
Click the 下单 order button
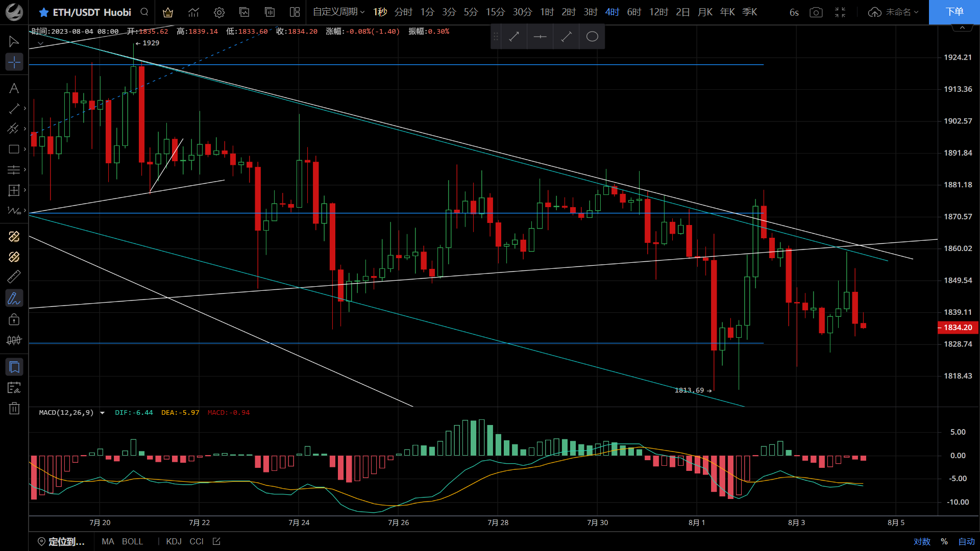click(x=955, y=12)
